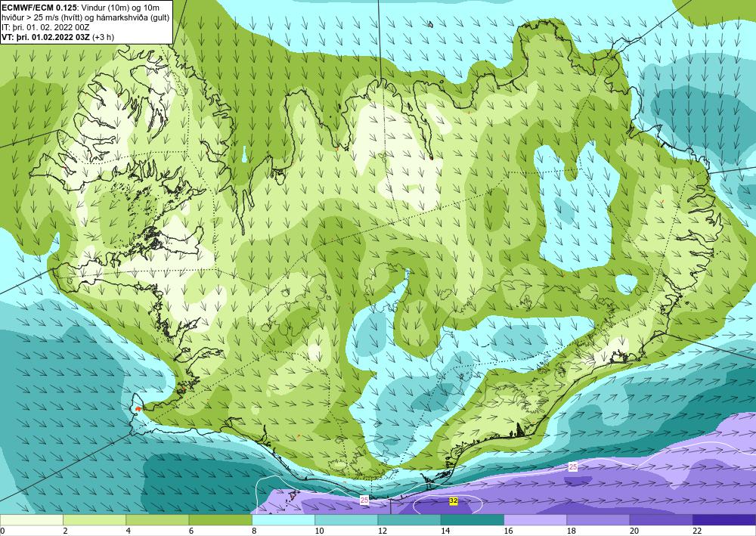This screenshot has height=536, width=756.
Task: Click the red marker at Reykjanes peninsula tip
Action: click(x=138, y=409)
